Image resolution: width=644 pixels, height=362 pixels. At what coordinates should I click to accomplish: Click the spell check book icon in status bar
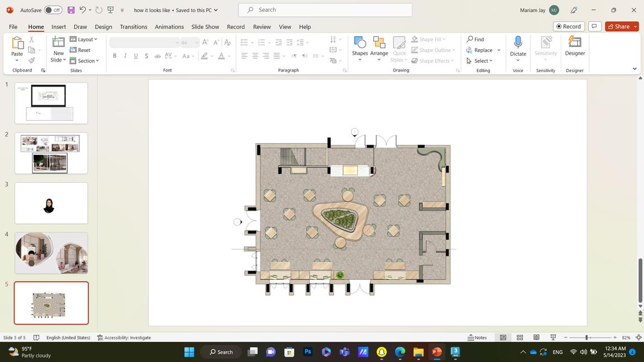pyautogui.click(x=36, y=337)
